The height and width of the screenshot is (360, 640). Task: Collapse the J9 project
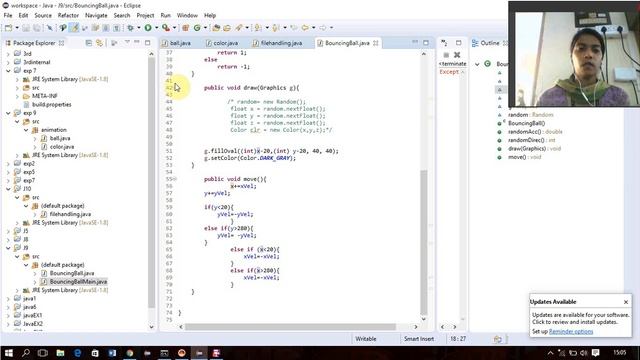point(8,248)
